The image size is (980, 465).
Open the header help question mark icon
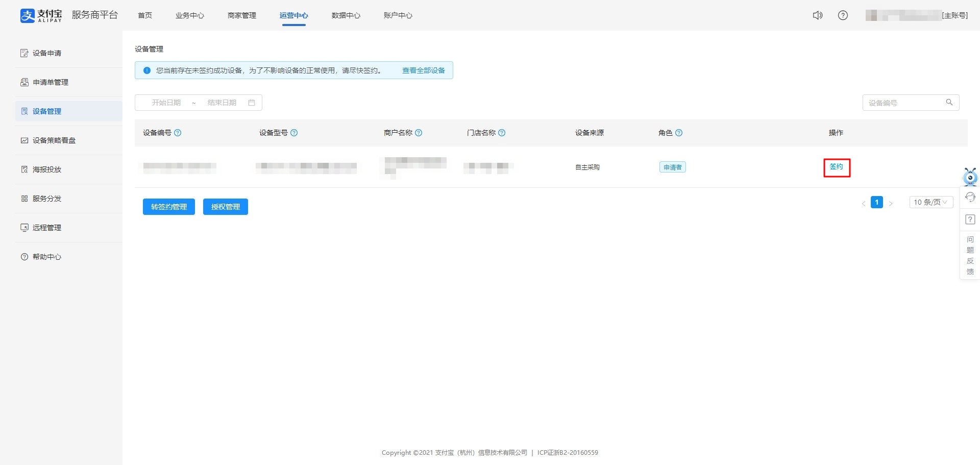point(843,15)
